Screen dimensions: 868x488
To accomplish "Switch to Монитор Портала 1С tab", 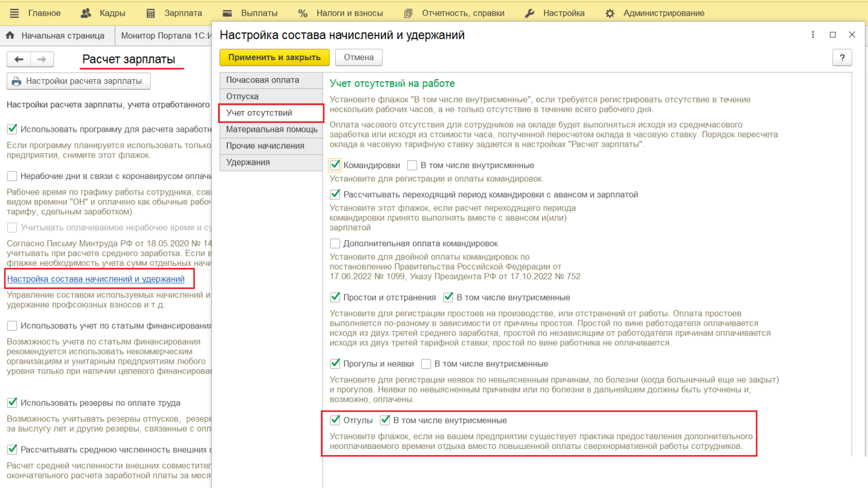I will click(x=165, y=36).
